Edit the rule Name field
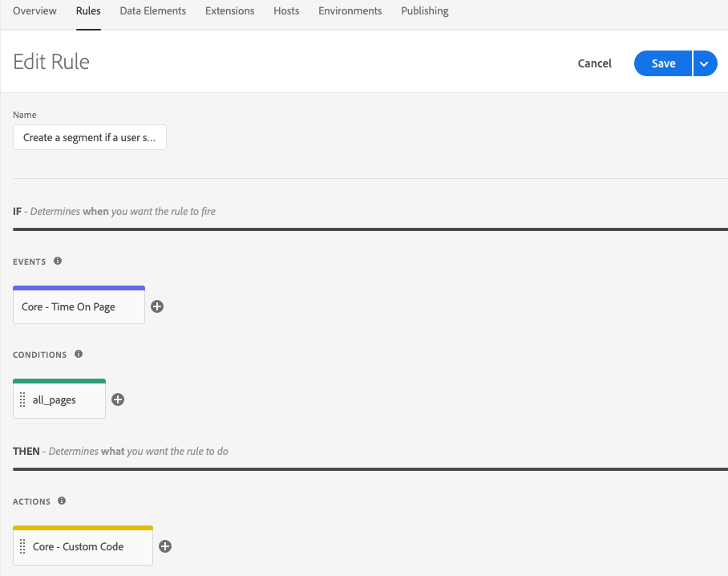 pos(90,137)
